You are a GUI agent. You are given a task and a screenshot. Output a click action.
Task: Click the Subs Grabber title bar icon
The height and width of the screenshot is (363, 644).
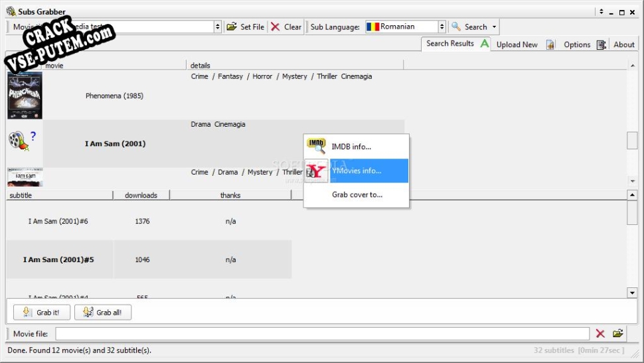pos(11,11)
